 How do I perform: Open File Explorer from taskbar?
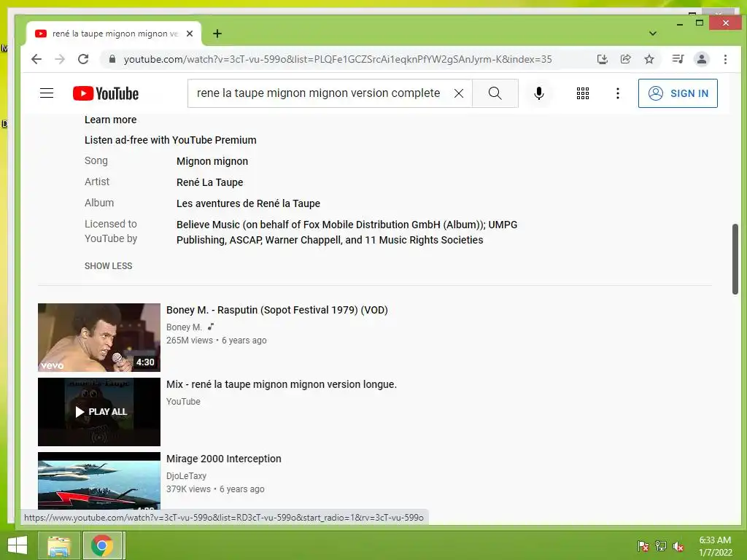[59, 545]
